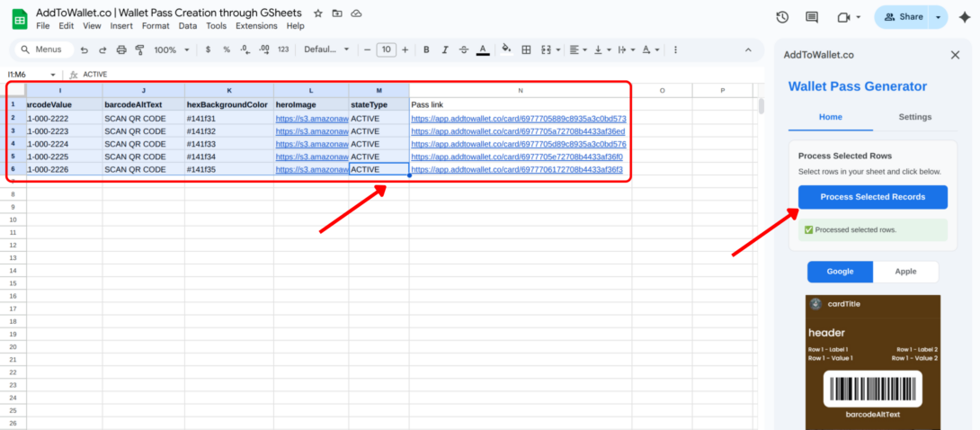The height and width of the screenshot is (430, 980).
Task: Click the move to folder icon
Action: pos(337,13)
